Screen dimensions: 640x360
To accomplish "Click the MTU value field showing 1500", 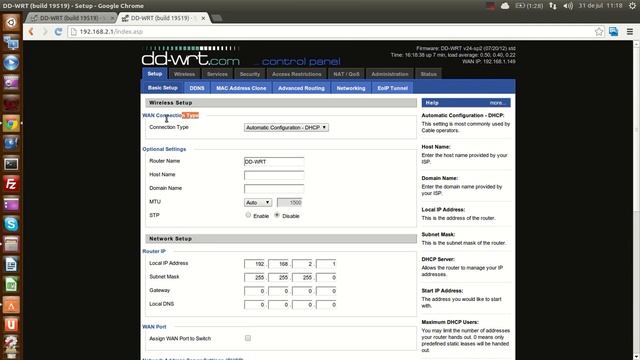I will point(289,202).
